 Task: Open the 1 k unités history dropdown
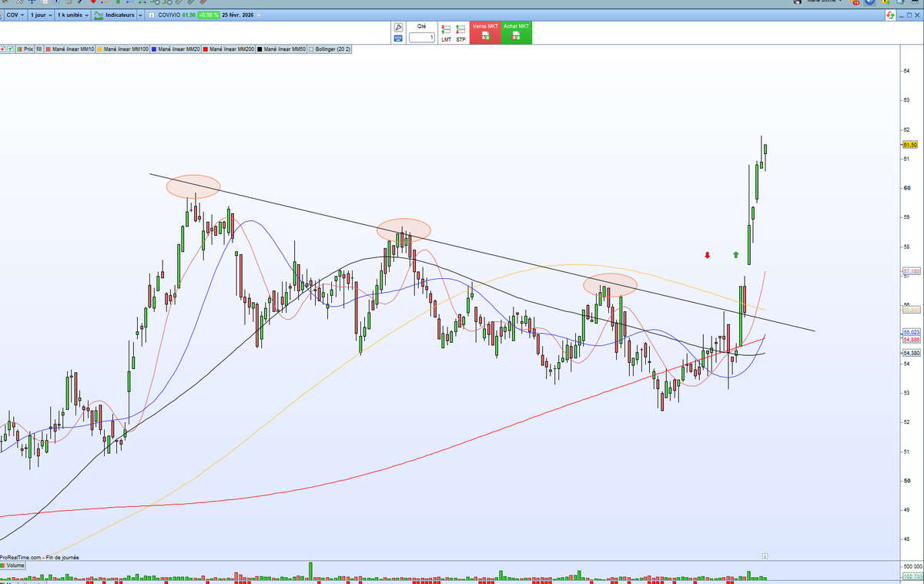[x=73, y=15]
